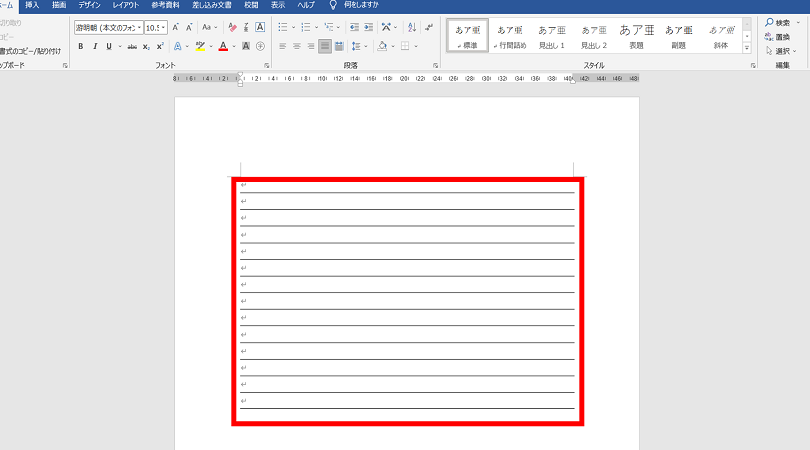This screenshot has width=810, height=450.
Task: Increase paragraph indent
Action: (368, 27)
